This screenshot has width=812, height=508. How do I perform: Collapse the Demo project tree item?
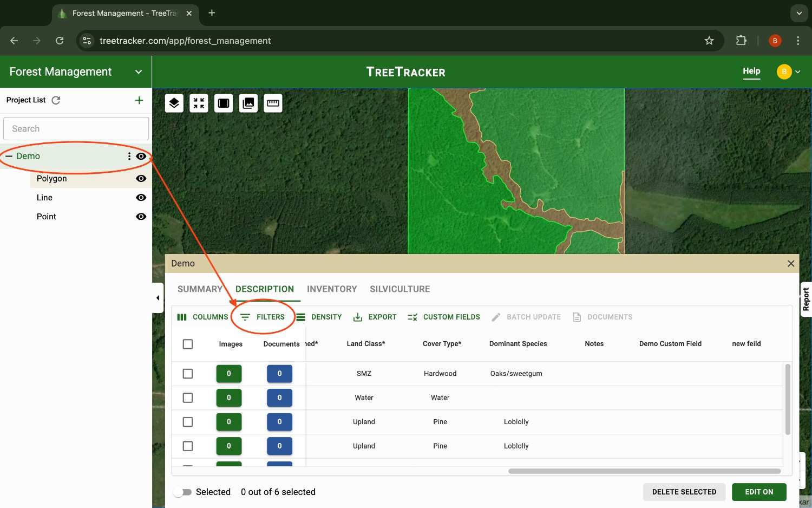point(8,156)
